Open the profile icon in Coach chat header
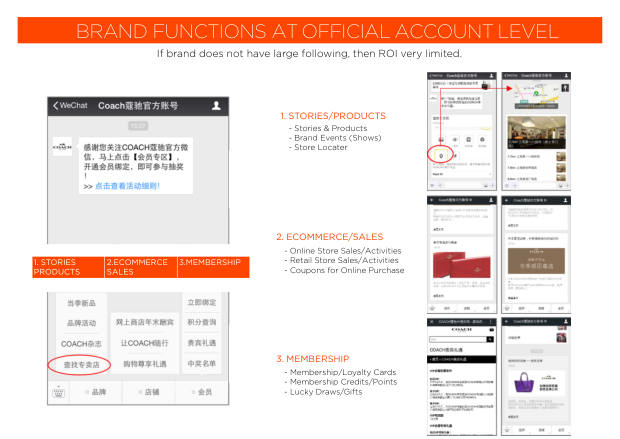The width and height of the screenshot is (620, 439). coord(216,106)
